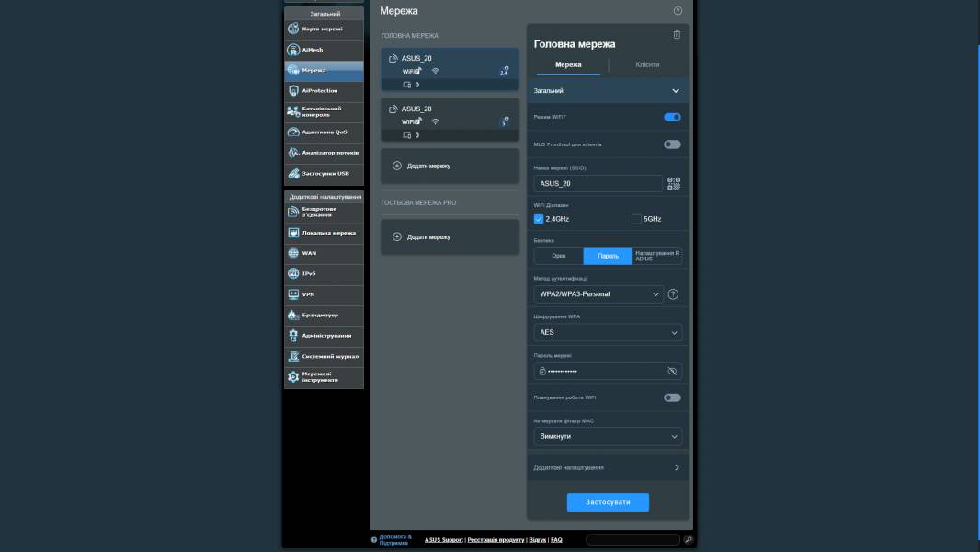
Task: Switch to the Клієнти tab
Action: pyautogui.click(x=647, y=65)
